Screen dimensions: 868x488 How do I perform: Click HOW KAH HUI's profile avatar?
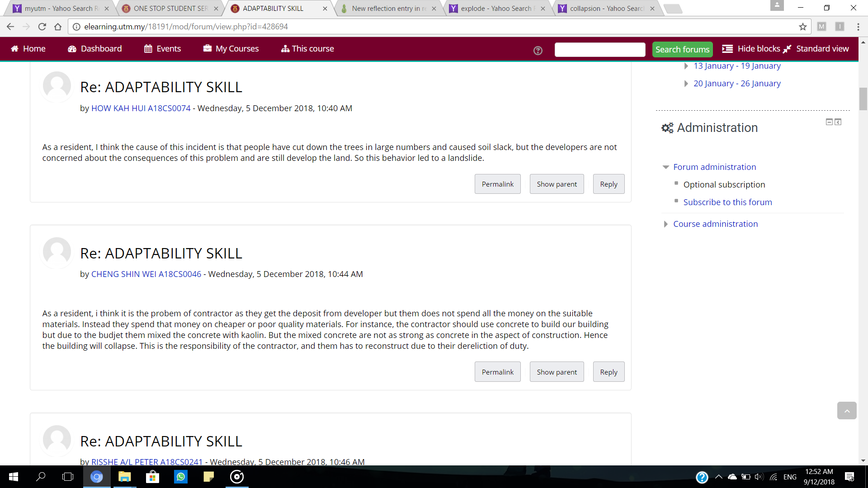click(x=57, y=85)
